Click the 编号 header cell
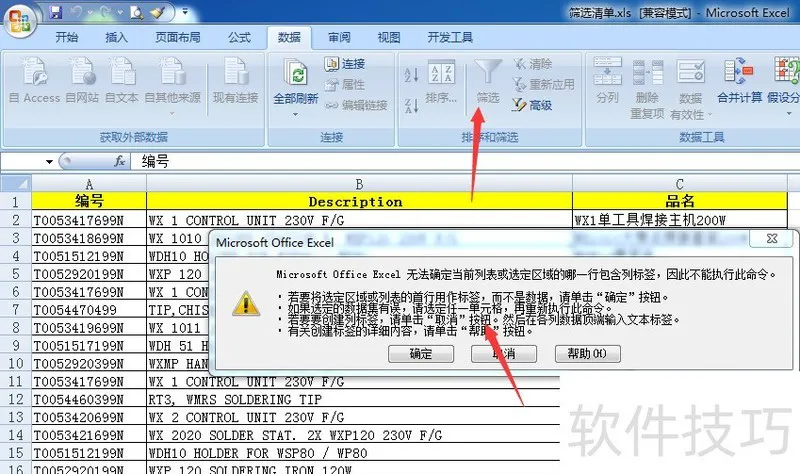Screen dimensions: 800x474 (x=89, y=201)
